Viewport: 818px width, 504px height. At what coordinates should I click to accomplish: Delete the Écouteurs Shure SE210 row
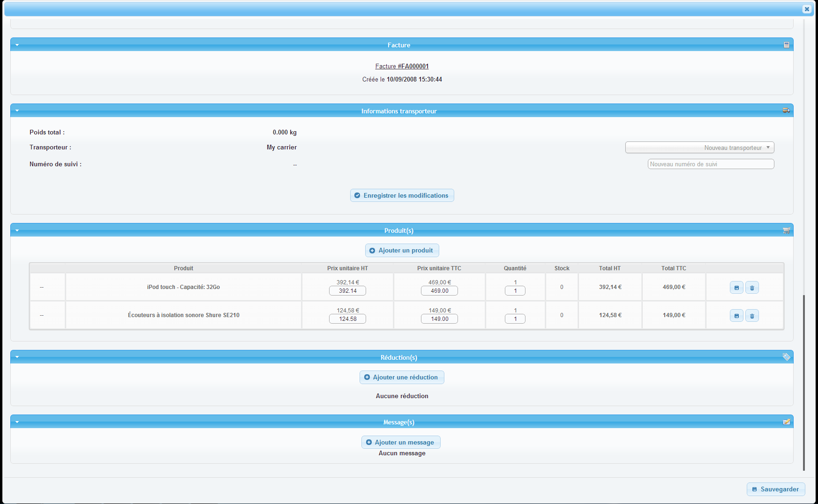[x=752, y=316]
